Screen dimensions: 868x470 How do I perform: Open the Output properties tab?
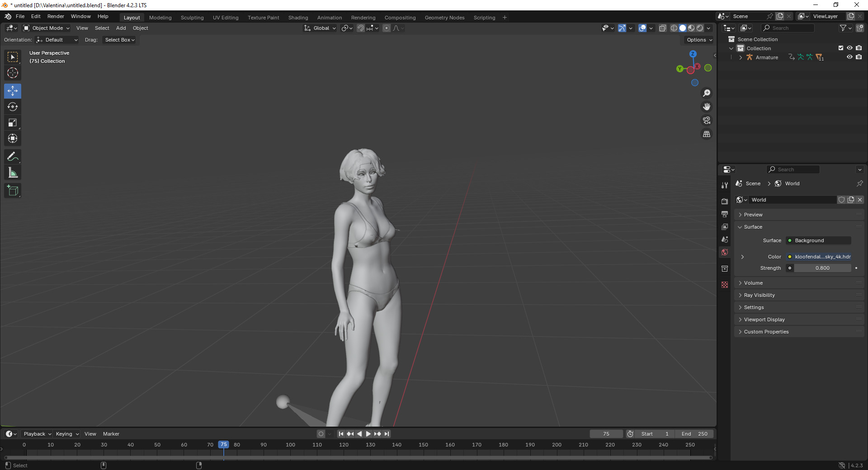pyautogui.click(x=725, y=214)
